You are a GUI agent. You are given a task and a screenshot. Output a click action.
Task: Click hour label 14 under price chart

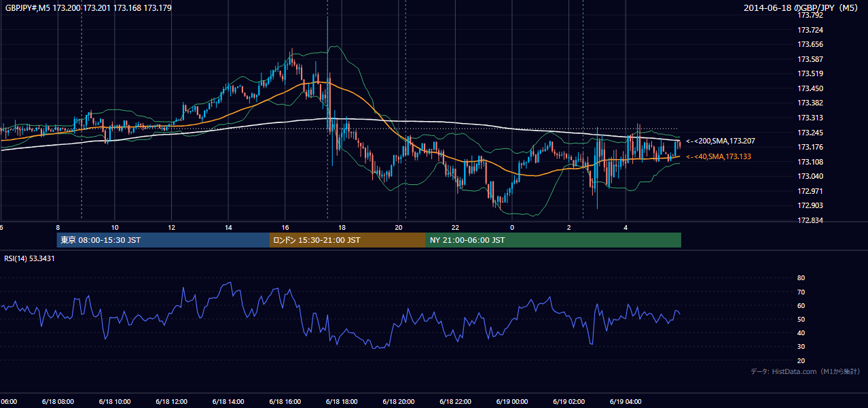(x=228, y=228)
